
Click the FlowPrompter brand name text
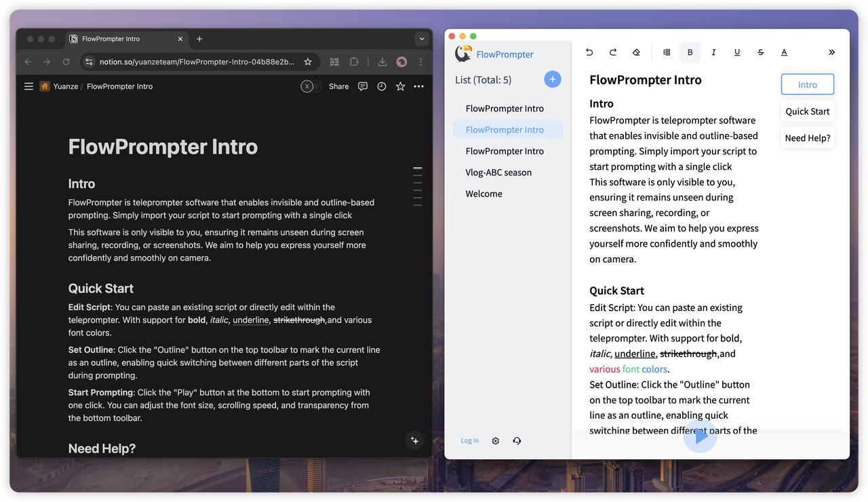(x=505, y=54)
